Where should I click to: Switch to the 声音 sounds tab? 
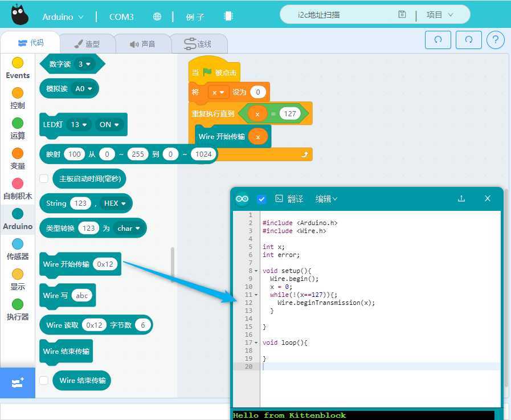[142, 44]
